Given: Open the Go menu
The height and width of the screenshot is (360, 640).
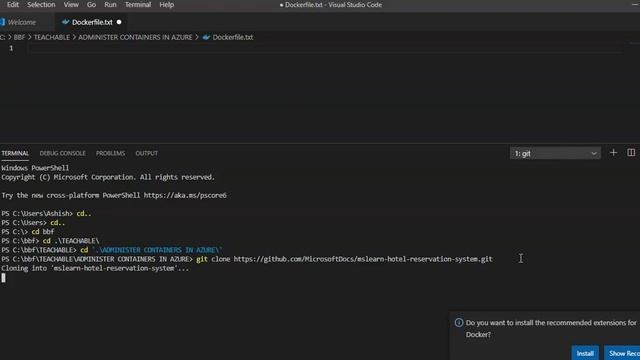Looking at the screenshot, I should pos(91,5).
